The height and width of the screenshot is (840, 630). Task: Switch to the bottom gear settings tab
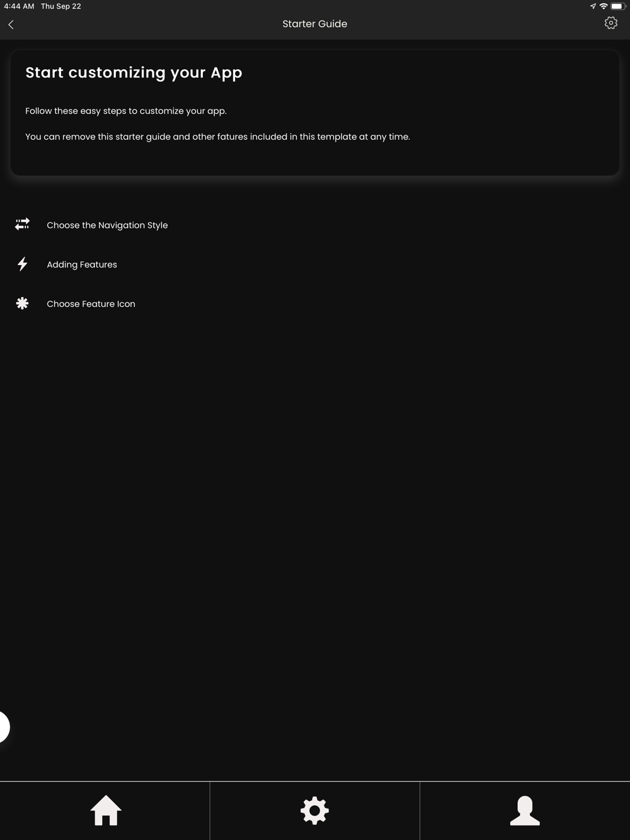(314, 810)
